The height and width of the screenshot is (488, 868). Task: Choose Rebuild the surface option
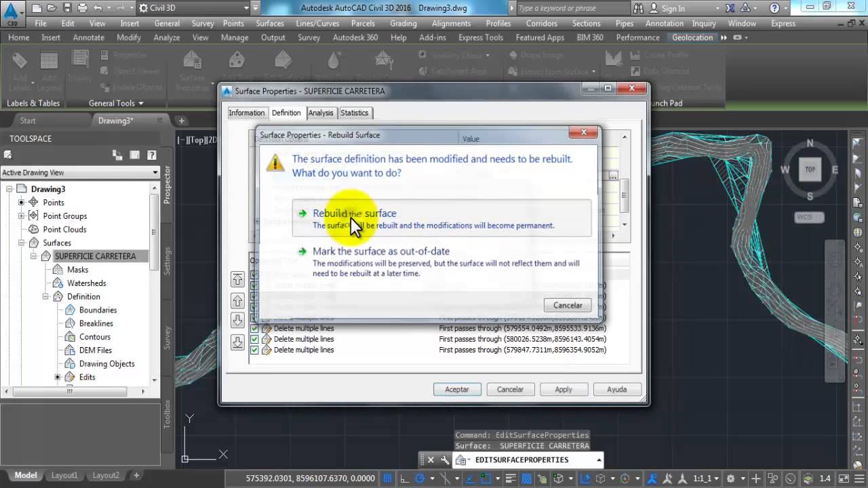[441, 218]
